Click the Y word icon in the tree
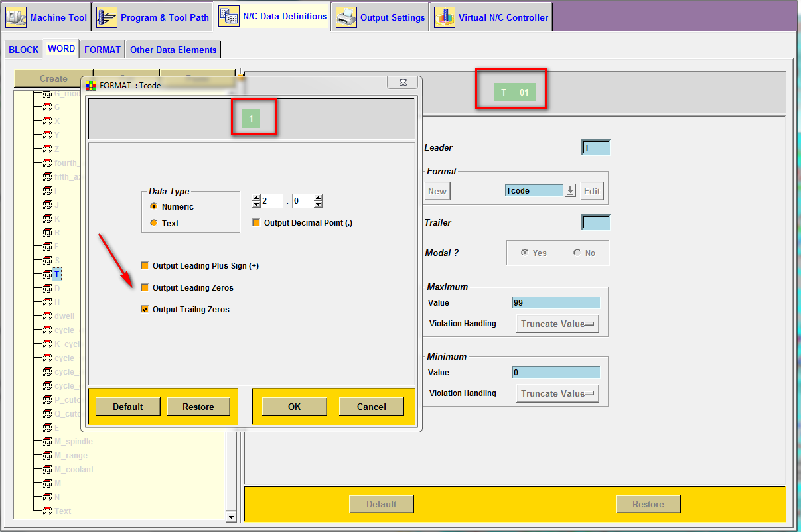The image size is (801, 532). 47,135
